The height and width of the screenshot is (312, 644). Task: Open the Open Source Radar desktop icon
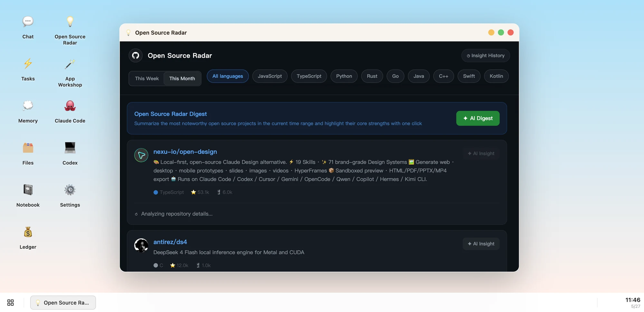(70, 22)
